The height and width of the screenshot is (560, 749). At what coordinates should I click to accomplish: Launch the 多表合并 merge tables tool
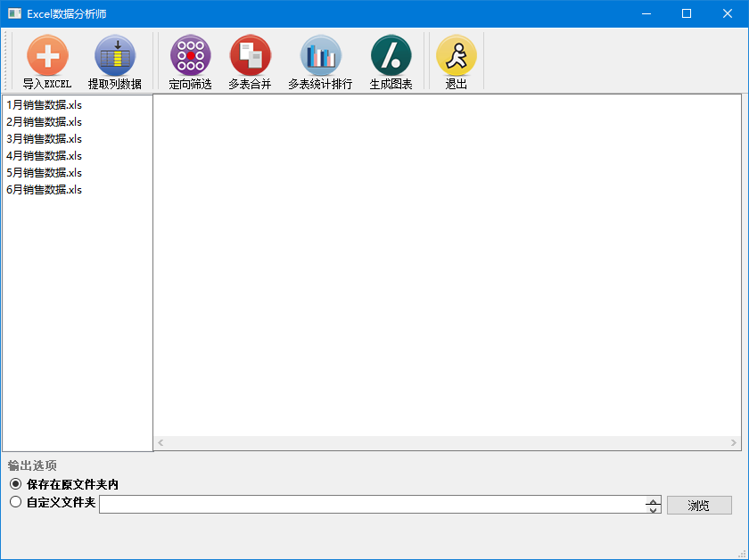pyautogui.click(x=250, y=62)
